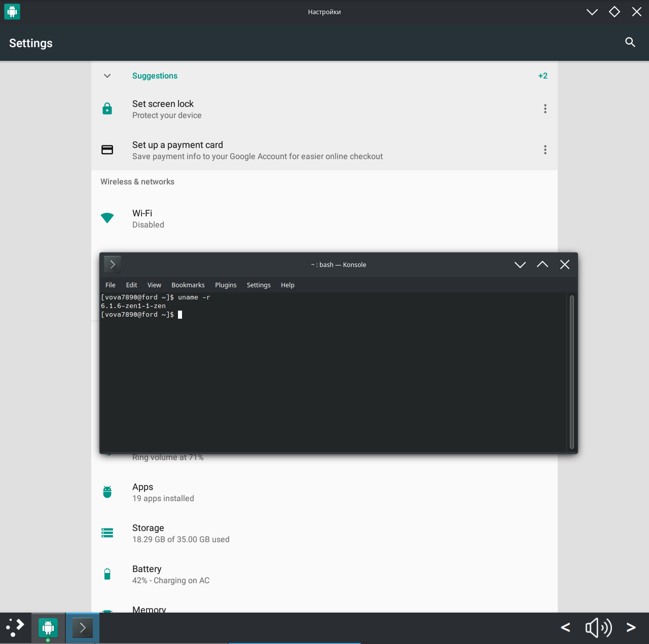The image size is (649, 644).
Task: Collapse the Suggestions section
Action: 107,75
